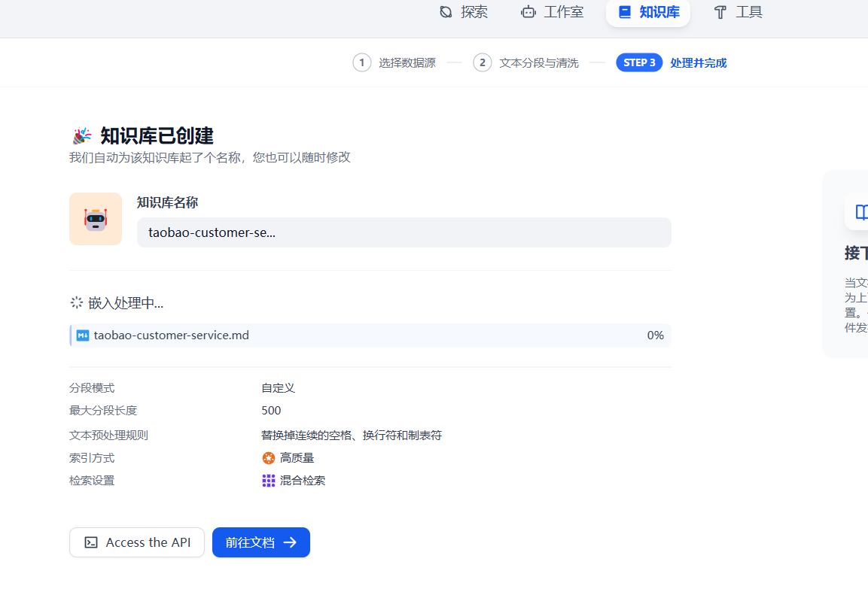Go to the 工具 tab
The image size is (868, 592).
pos(738,12)
